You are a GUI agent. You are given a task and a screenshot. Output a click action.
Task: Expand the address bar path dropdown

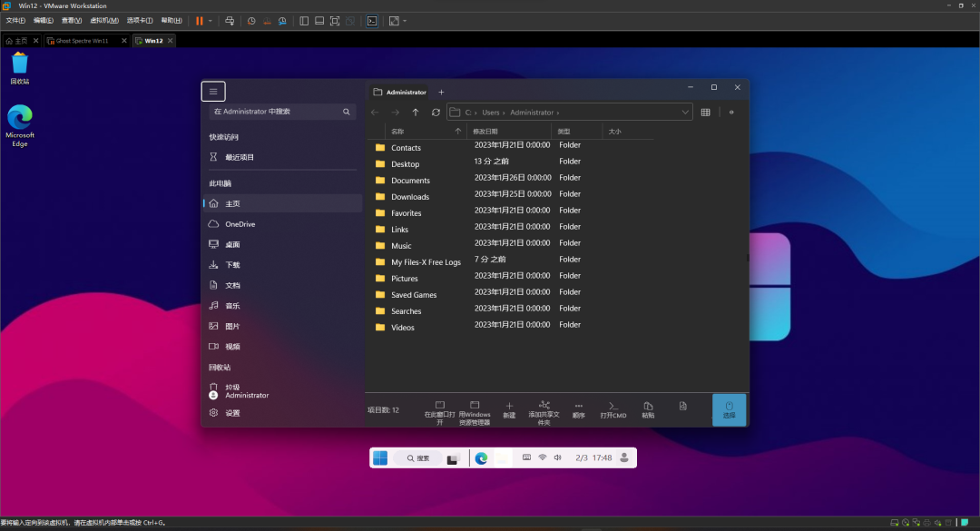pyautogui.click(x=685, y=112)
